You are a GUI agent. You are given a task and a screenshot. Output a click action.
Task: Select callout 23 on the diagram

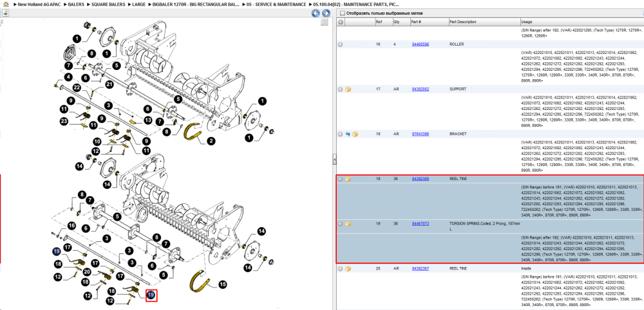64,121
